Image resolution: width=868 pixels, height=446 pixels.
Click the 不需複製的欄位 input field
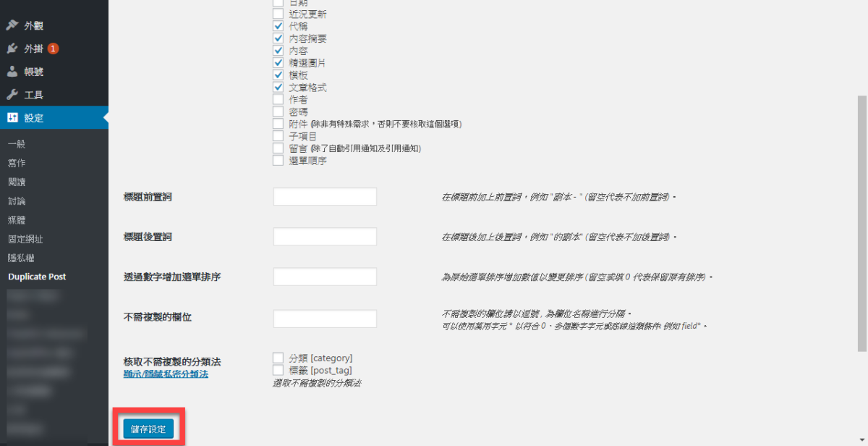click(325, 319)
